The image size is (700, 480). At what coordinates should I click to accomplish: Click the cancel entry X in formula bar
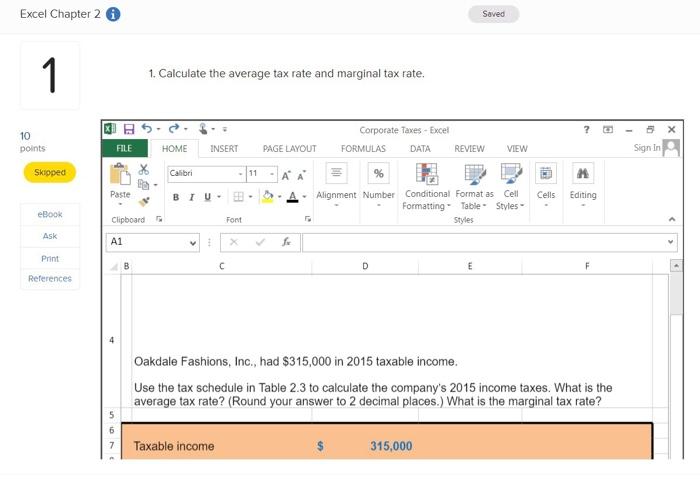pyautogui.click(x=233, y=242)
